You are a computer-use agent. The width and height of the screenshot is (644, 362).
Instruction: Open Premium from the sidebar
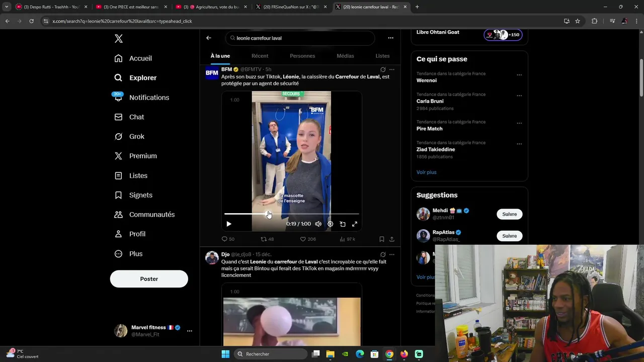pyautogui.click(x=135, y=156)
